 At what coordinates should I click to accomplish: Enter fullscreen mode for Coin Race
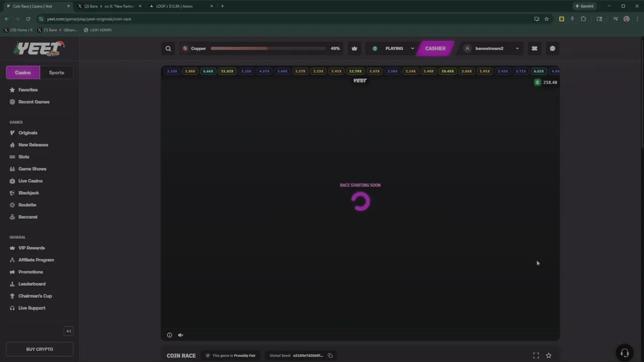click(536, 355)
